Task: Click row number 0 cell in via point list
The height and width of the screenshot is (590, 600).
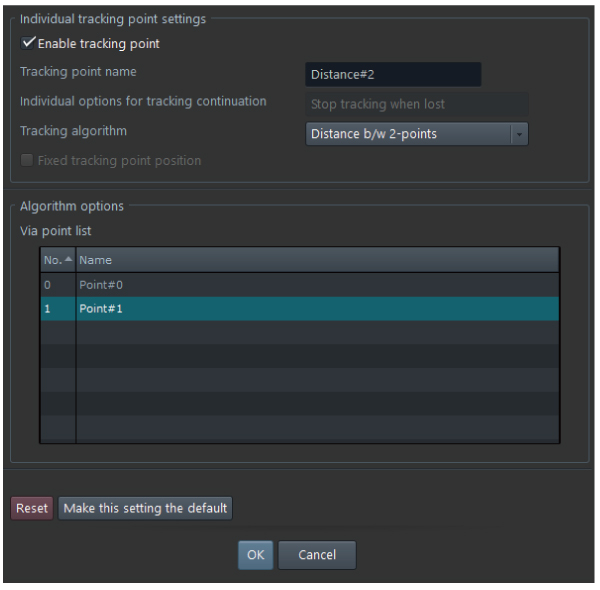Action: coord(57,285)
